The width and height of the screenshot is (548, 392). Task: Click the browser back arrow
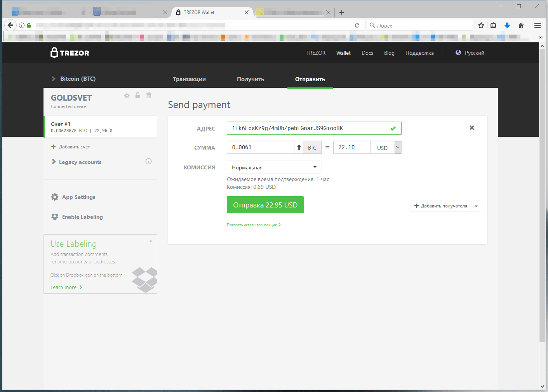click(10, 25)
